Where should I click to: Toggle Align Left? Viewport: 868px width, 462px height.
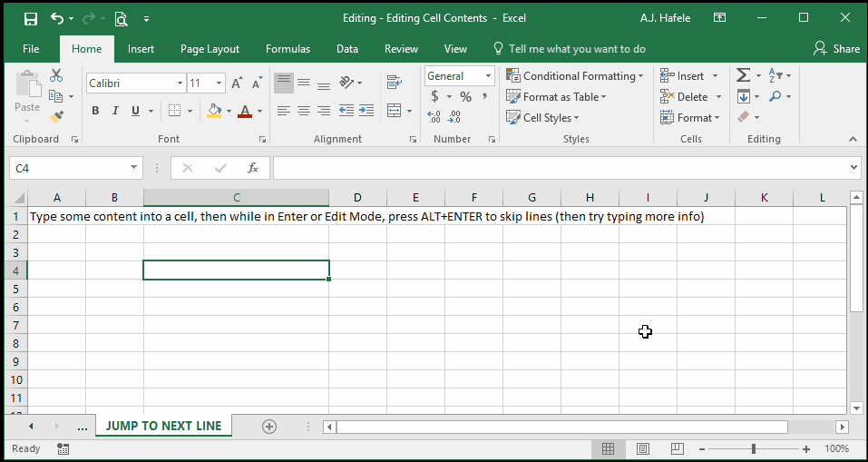[x=284, y=111]
